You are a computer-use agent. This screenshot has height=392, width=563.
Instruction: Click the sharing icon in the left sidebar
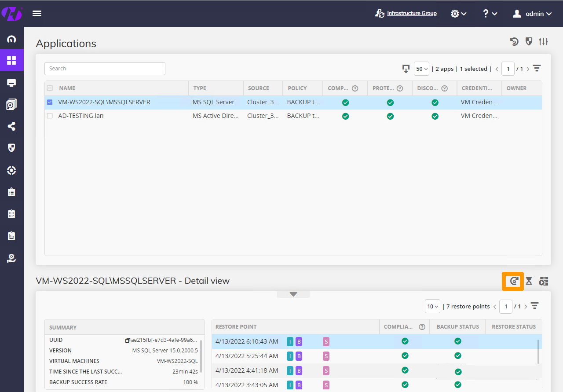(x=12, y=126)
